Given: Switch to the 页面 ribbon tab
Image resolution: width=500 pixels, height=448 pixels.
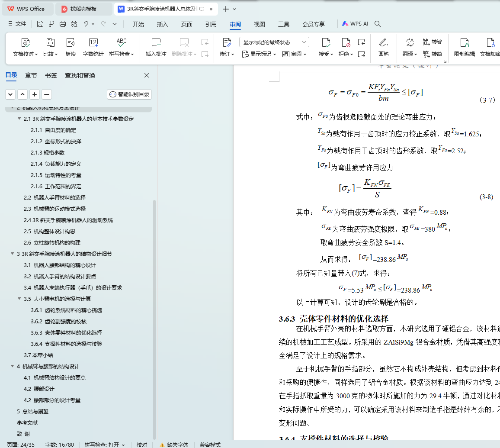Looking at the screenshot, I should (x=186, y=24).
